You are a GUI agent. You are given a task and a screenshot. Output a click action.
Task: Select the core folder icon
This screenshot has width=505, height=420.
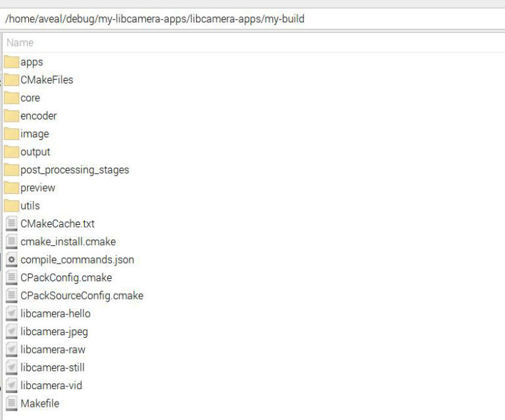coord(11,98)
